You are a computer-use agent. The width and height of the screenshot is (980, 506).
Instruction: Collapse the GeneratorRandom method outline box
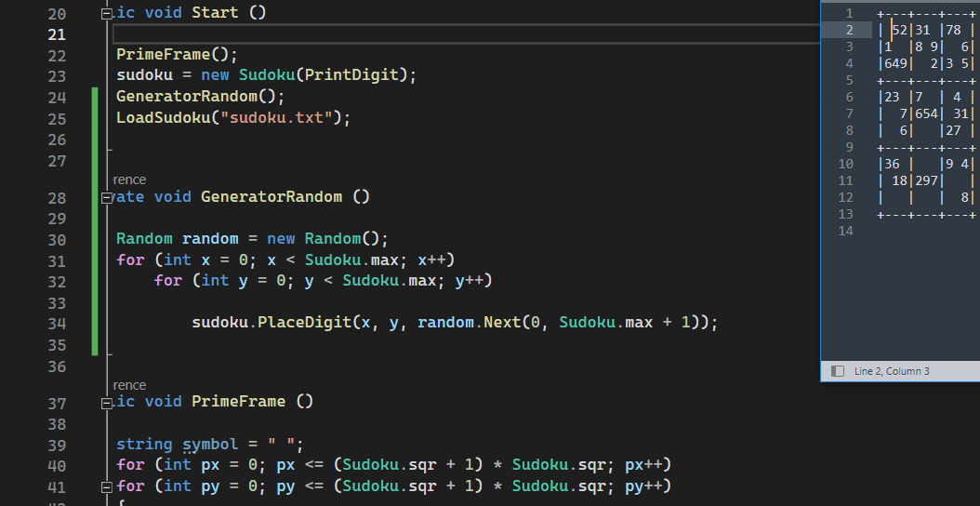coord(107,197)
